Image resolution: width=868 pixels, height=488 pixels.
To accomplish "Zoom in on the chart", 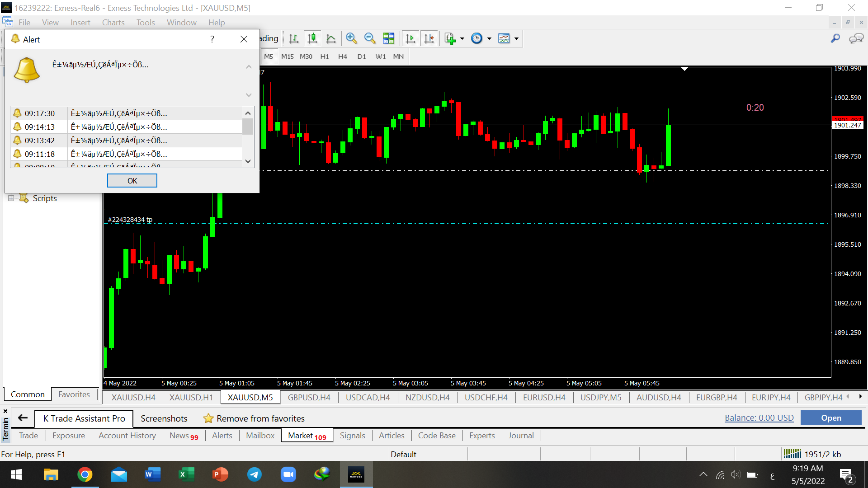I will (x=351, y=39).
